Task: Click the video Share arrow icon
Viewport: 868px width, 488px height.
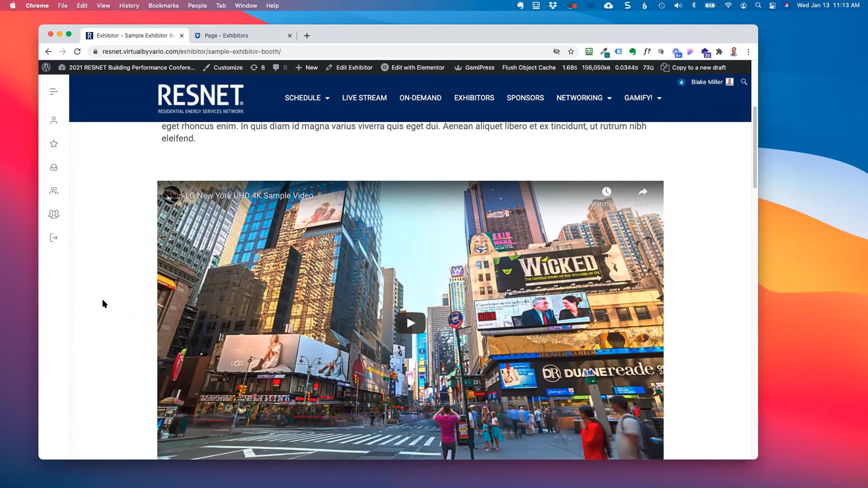Action: (x=643, y=192)
